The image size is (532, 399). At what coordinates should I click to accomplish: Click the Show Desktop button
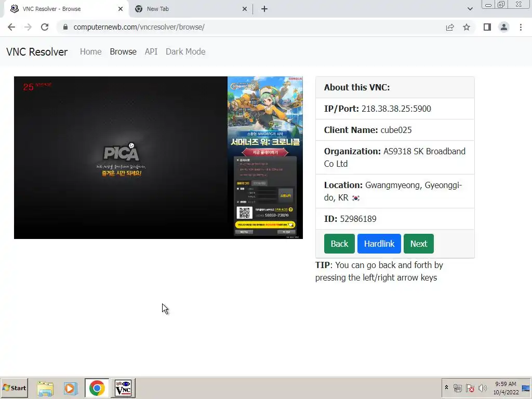526,388
